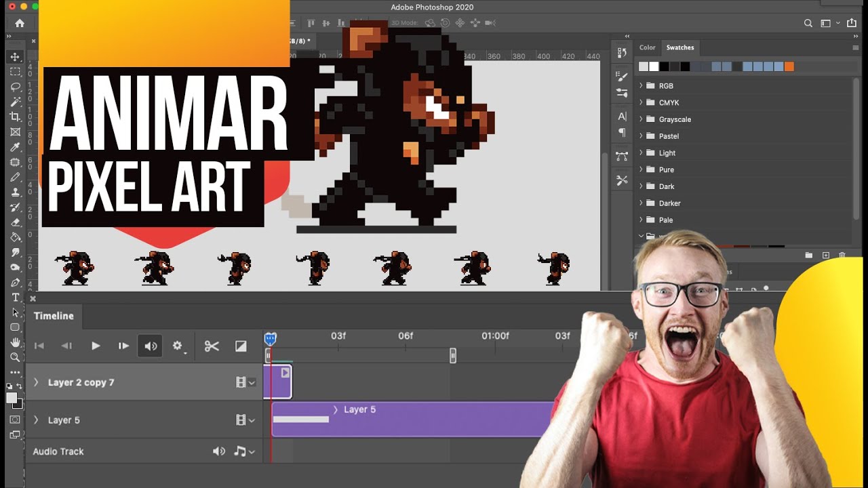Open the Paragraph panel icon

622,133
